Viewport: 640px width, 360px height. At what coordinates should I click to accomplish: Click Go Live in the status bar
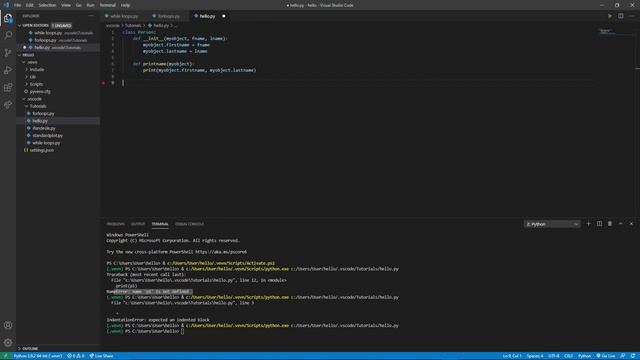606,356
